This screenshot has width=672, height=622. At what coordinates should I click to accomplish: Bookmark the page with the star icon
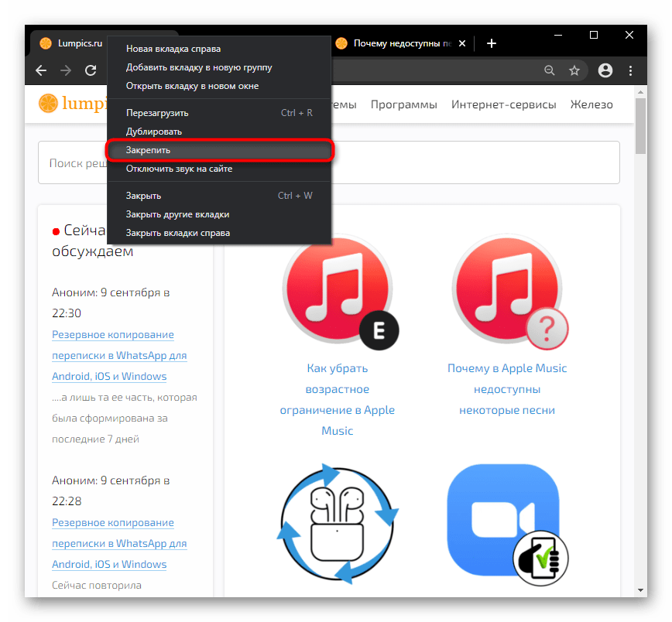pos(574,70)
